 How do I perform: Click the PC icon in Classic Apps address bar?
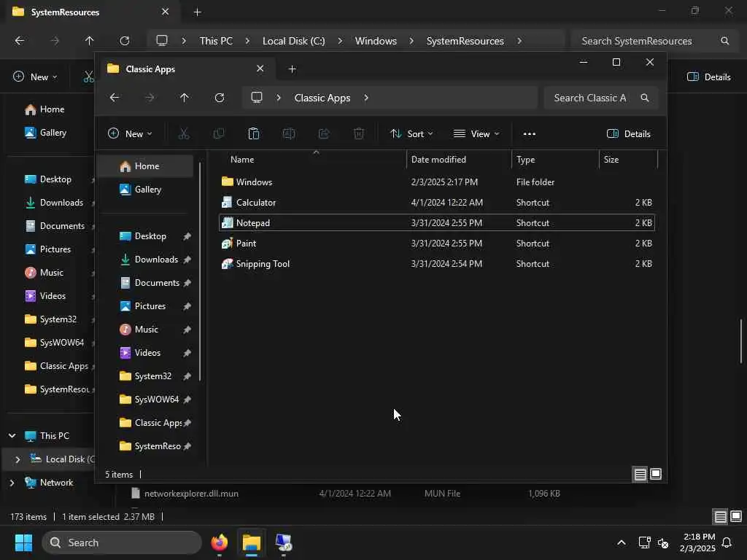pos(257,98)
